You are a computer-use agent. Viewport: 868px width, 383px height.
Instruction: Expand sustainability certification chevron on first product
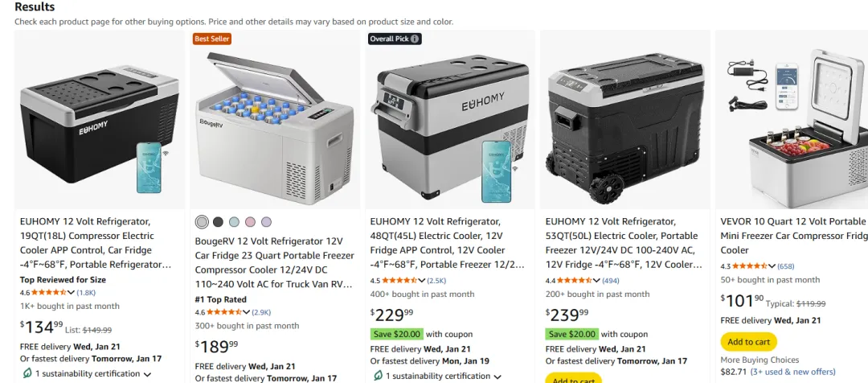click(x=147, y=374)
